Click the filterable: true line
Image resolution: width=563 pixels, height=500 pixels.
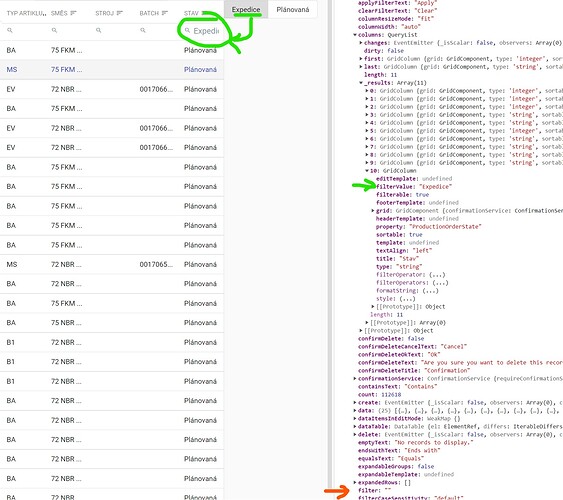(402, 195)
